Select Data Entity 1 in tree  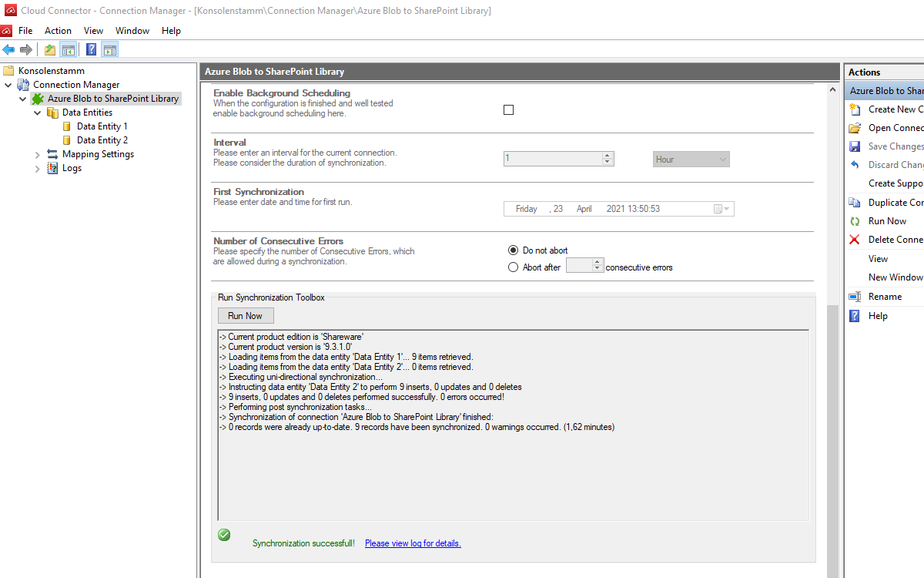(x=102, y=126)
